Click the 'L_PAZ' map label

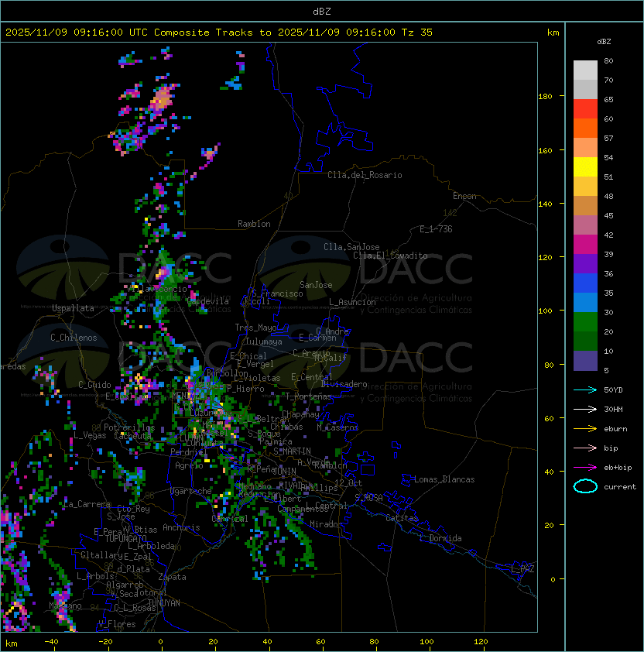pos(522,569)
